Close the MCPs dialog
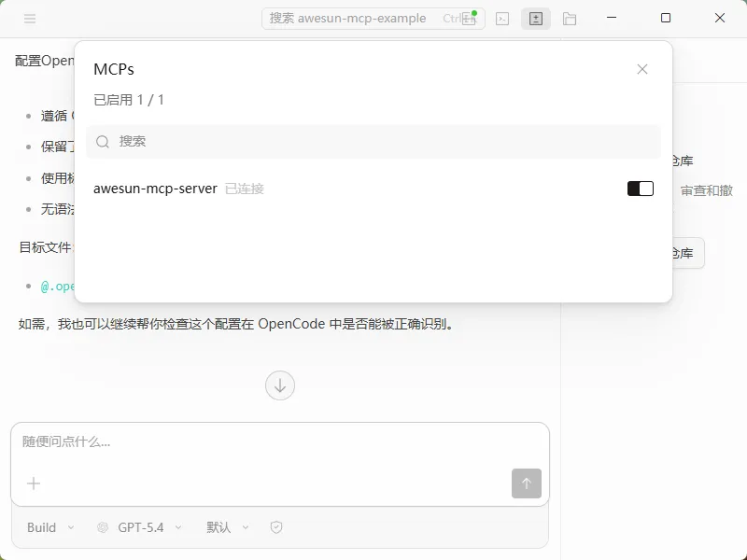 click(642, 68)
